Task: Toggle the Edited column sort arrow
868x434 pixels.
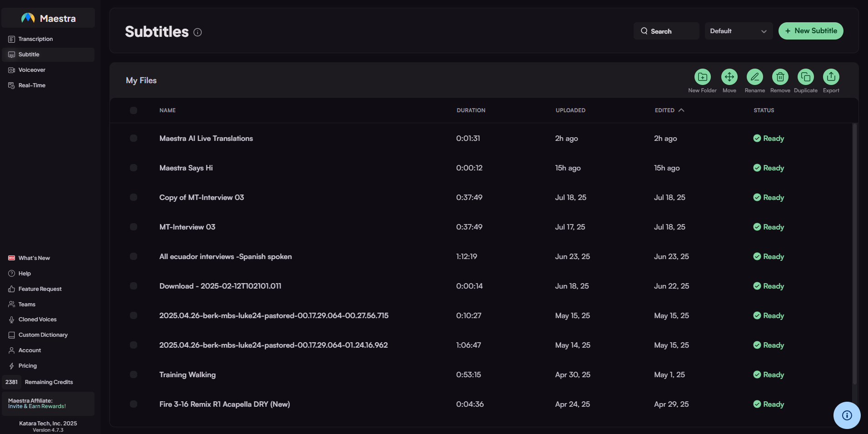Action: (x=681, y=110)
